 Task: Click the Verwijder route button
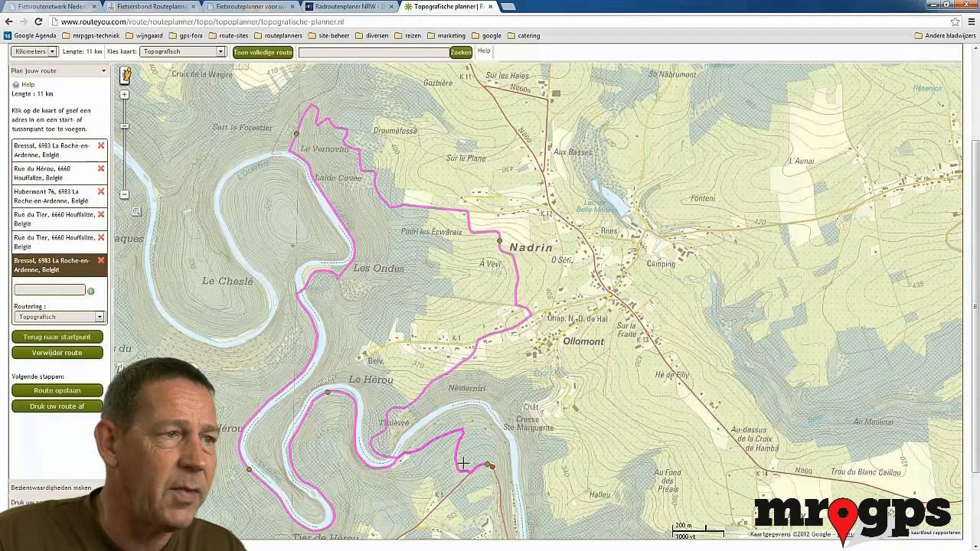(x=57, y=353)
